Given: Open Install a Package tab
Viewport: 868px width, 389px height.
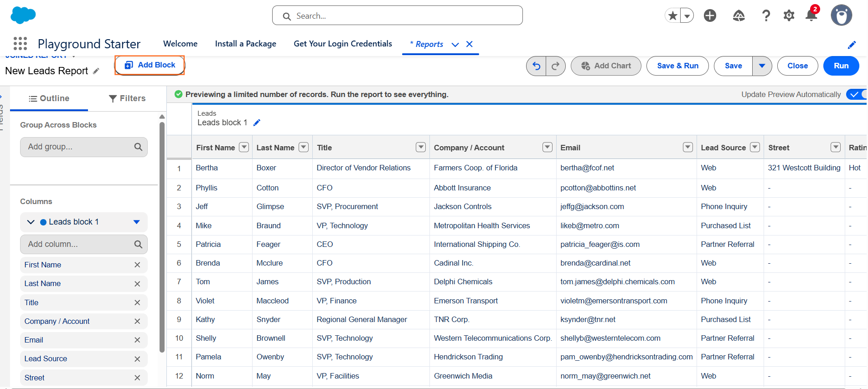Looking at the screenshot, I should pyautogui.click(x=246, y=44).
